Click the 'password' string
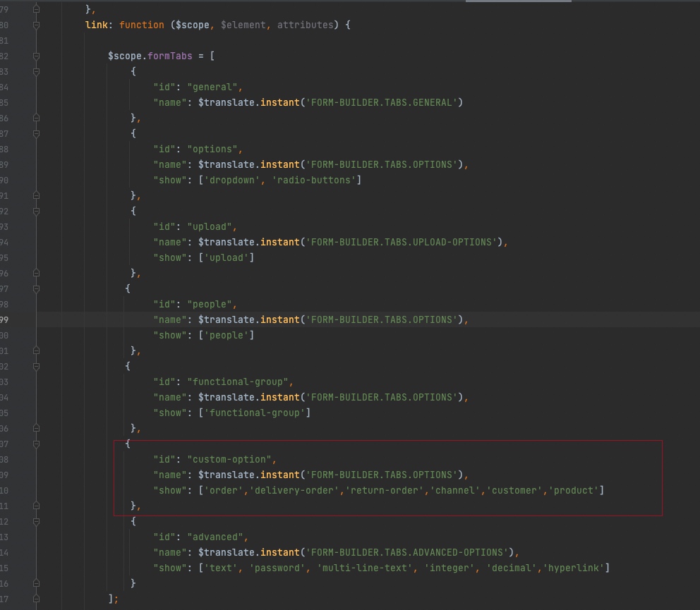The height and width of the screenshot is (610, 700). (277, 568)
